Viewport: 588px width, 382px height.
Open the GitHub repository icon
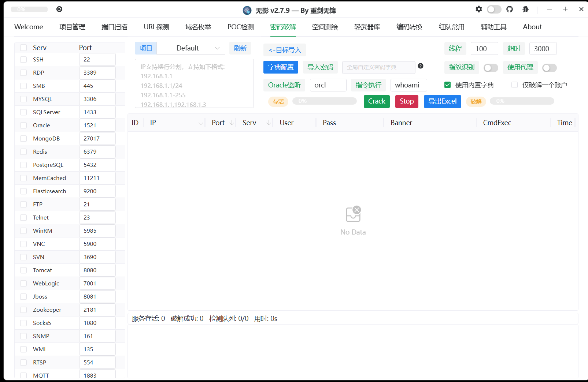510,9
